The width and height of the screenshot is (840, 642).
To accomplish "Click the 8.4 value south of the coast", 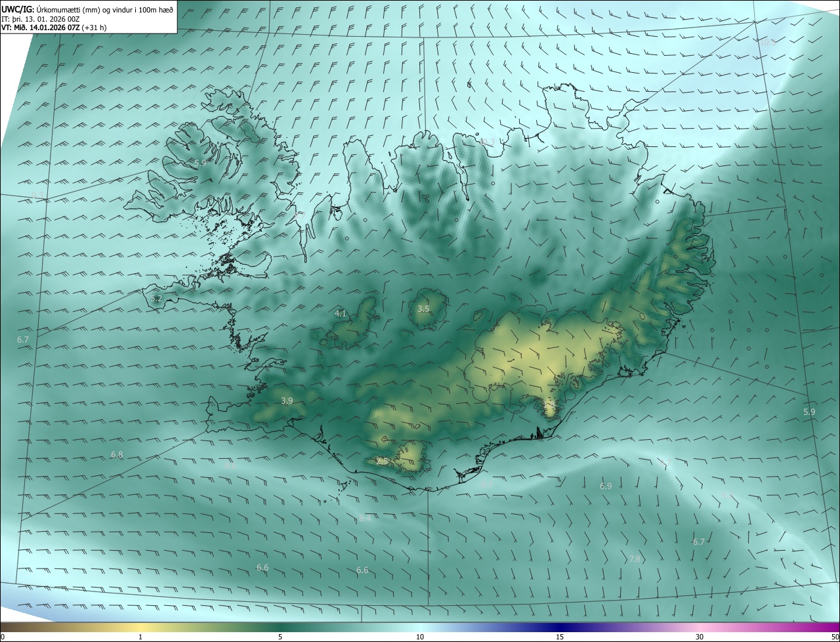I will pyautogui.click(x=365, y=519).
